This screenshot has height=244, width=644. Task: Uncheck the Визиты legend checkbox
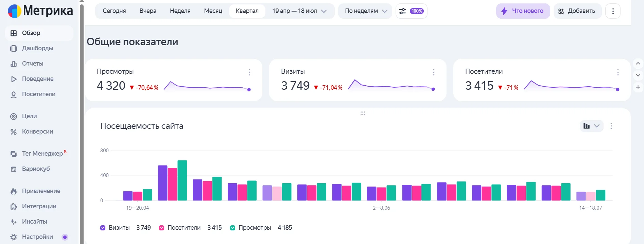(x=103, y=228)
